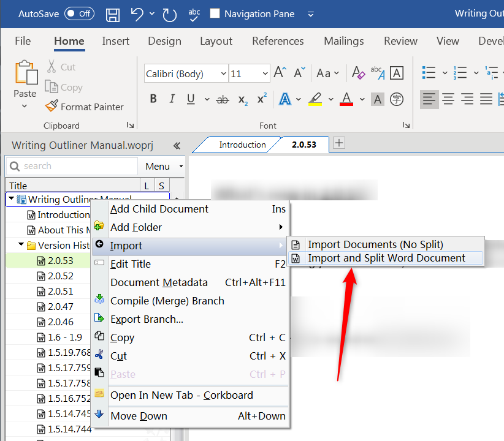
Task: Switch to the Insert tab
Action: 116,41
